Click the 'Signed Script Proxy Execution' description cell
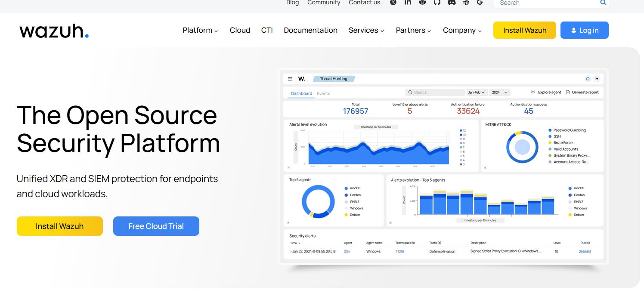The image size is (644, 293). tap(506, 251)
